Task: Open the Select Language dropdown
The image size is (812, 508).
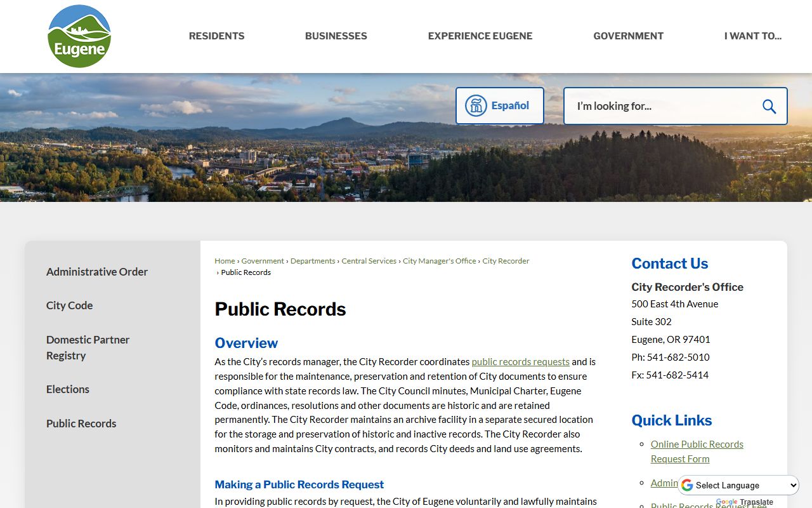Action: pos(739,485)
